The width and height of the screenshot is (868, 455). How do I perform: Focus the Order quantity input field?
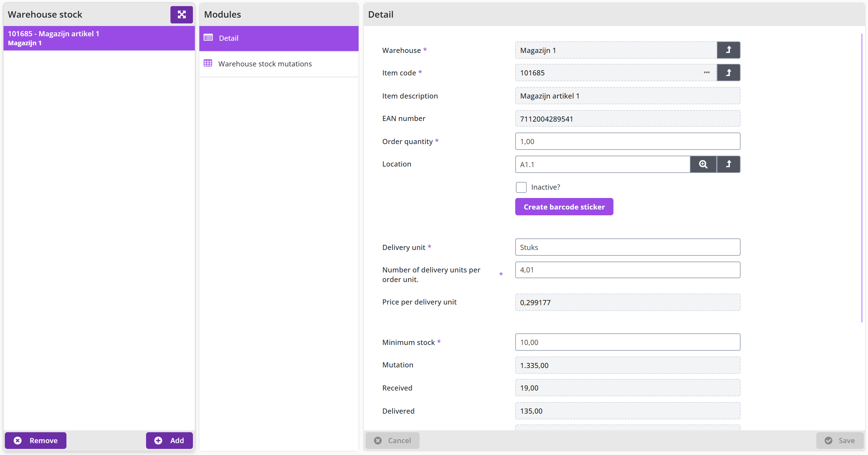pos(628,142)
